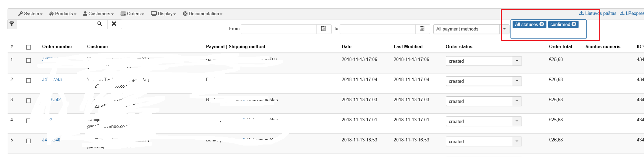Image resolution: width=644 pixels, height=157 pixels.
Task: Check the checkbox for order row 1
Action: pos(28,60)
